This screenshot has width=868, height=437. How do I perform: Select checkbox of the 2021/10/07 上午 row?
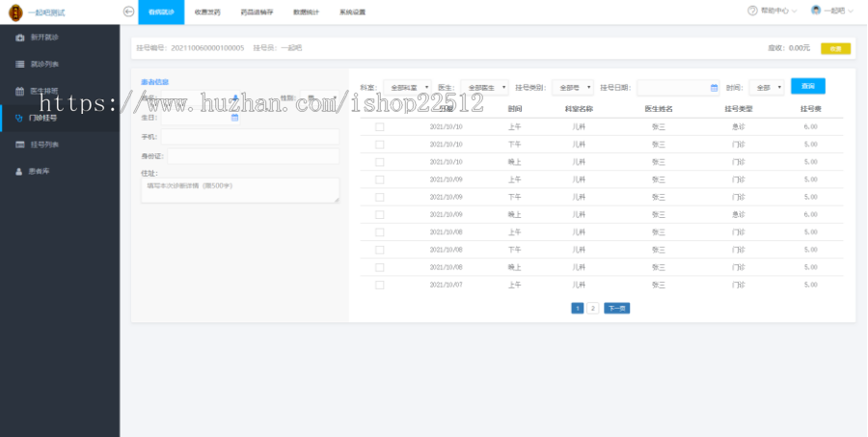[x=379, y=285]
